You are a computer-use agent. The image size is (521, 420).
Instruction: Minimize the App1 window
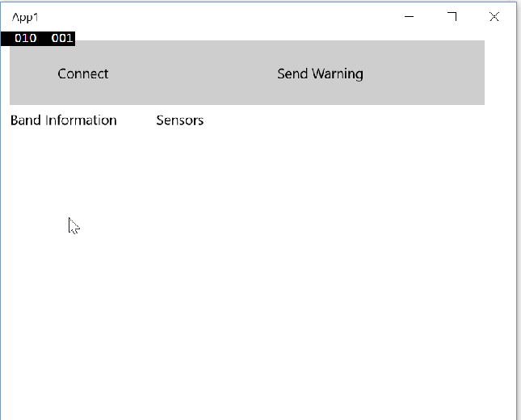[x=410, y=17]
